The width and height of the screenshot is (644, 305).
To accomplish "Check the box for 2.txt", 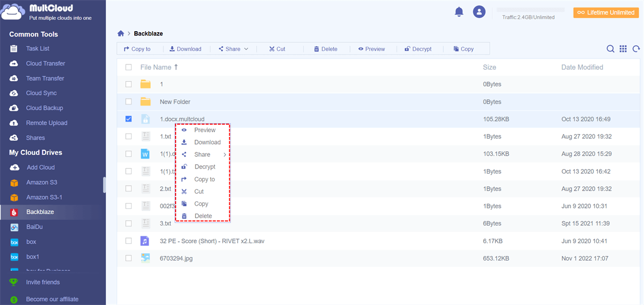I will click(x=128, y=188).
